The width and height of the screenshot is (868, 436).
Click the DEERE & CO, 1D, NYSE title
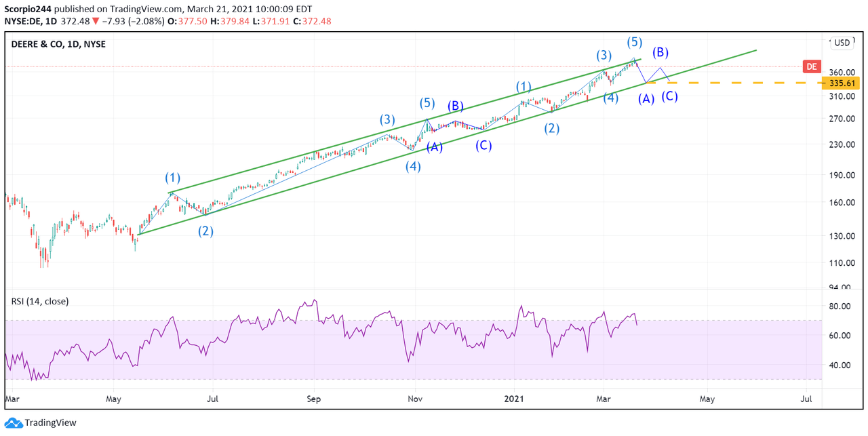(58, 44)
